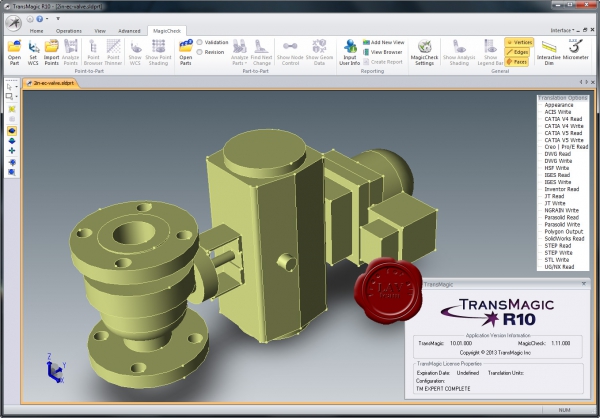This screenshot has width=600, height=418.
Task: Select the rectangle zoom-window tool
Action: (x=10, y=96)
